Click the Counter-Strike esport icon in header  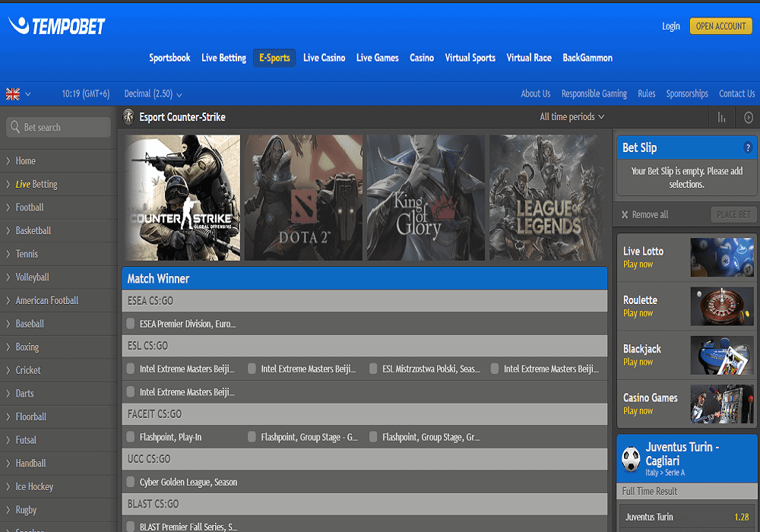click(128, 117)
